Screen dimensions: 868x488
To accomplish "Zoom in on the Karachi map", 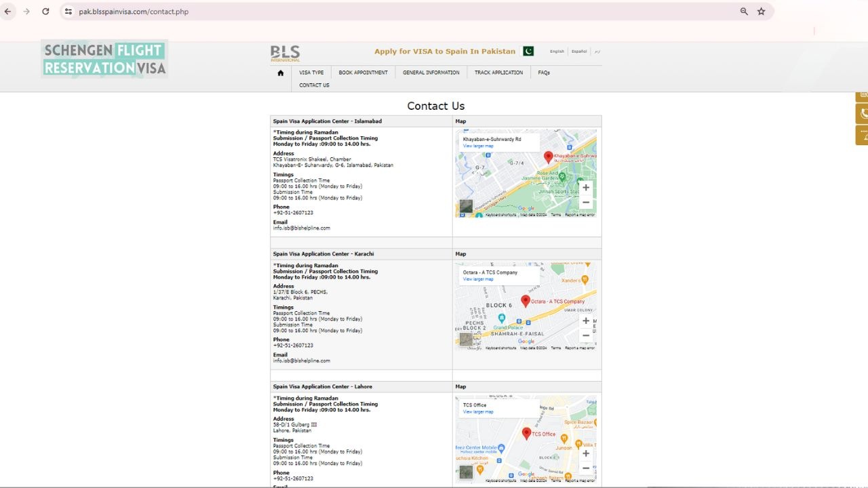I will (x=586, y=321).
